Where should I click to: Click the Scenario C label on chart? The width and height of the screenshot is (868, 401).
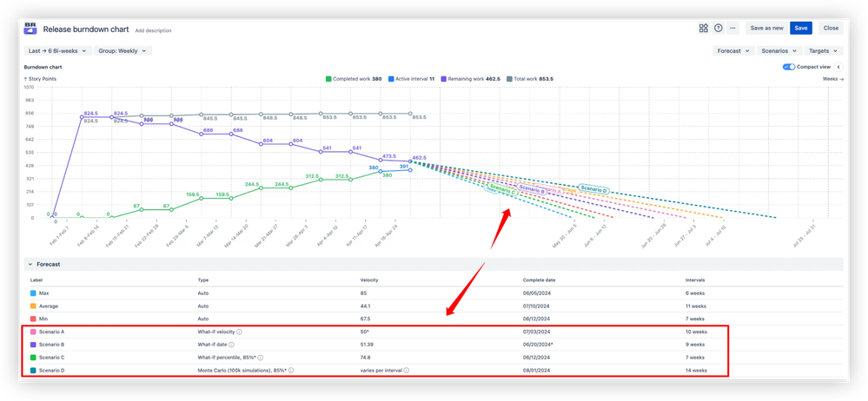(x=502, y=191)
